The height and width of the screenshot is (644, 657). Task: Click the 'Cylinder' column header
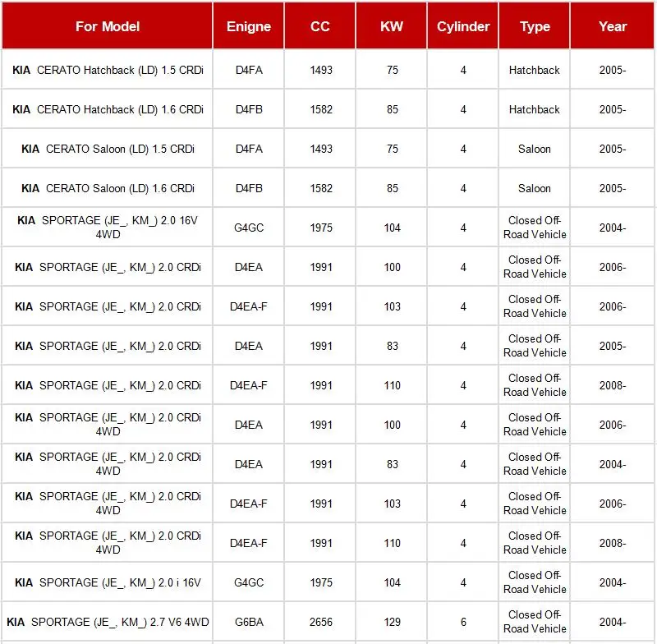[x=463, y=26]
